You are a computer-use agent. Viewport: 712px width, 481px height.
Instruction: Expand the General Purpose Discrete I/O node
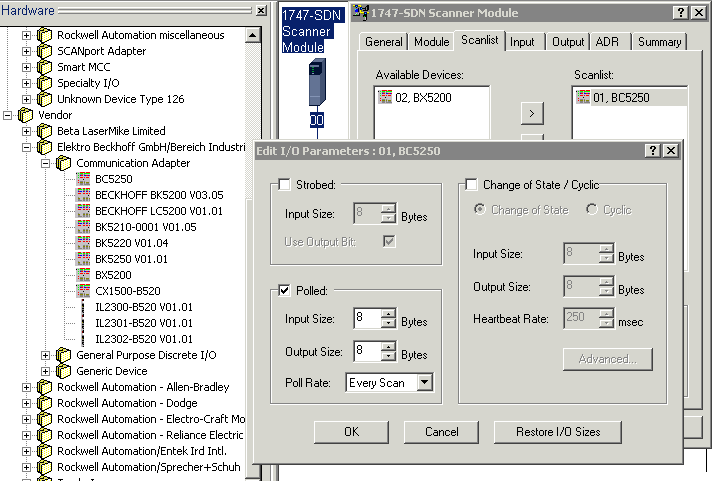click(45, 355)
